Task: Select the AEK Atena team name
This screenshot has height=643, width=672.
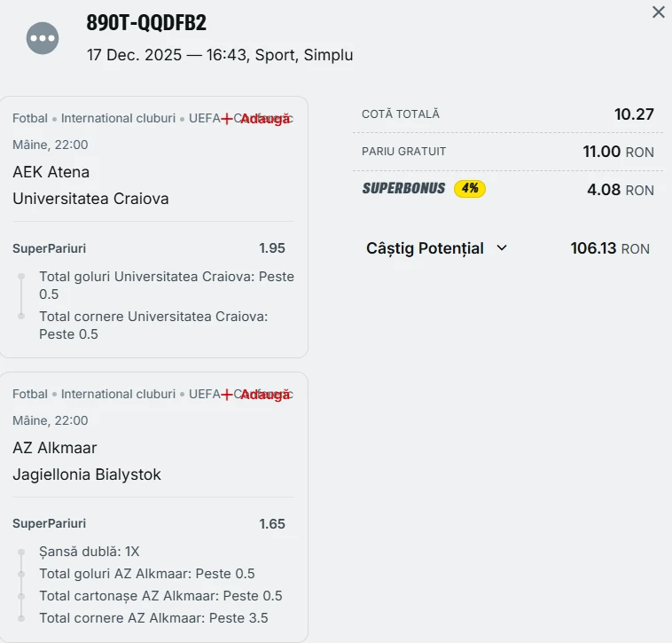Action: click(51, 172)
